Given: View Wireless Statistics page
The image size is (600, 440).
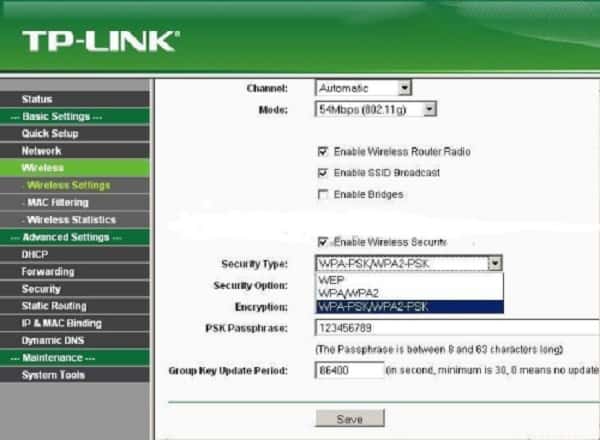Looking at the screenshot, I should pos(75,220).
